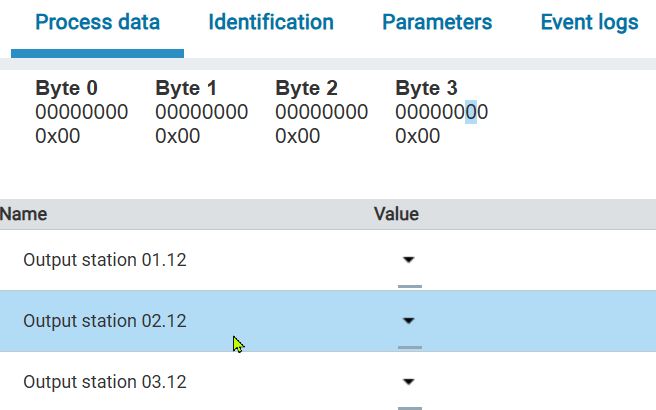Select the Output station 03.12 row name
The image size is (656, 410).
click(x=104, y=382)
